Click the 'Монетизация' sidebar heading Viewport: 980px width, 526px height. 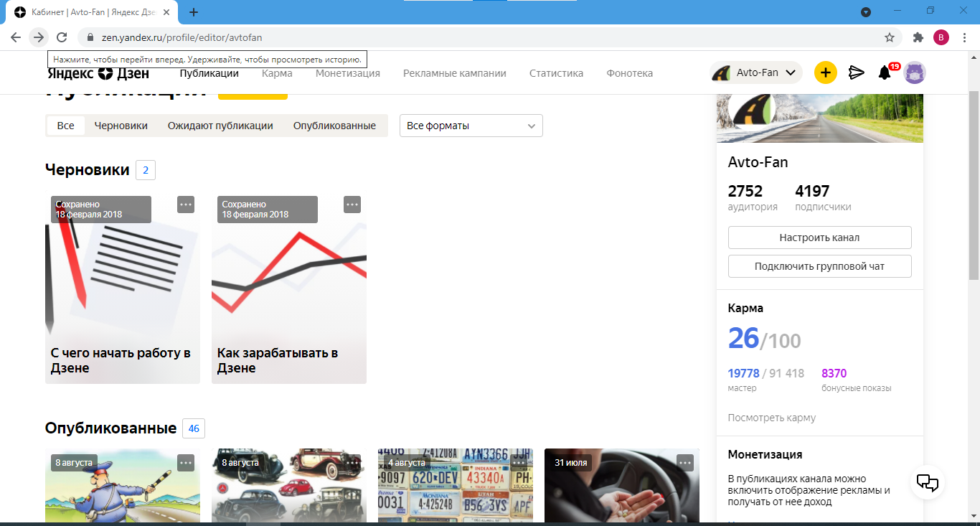click(x=765, y=454)
